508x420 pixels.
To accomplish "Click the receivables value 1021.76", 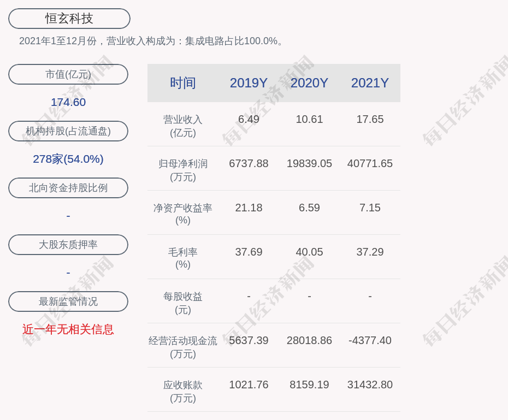I will point(249,384).
